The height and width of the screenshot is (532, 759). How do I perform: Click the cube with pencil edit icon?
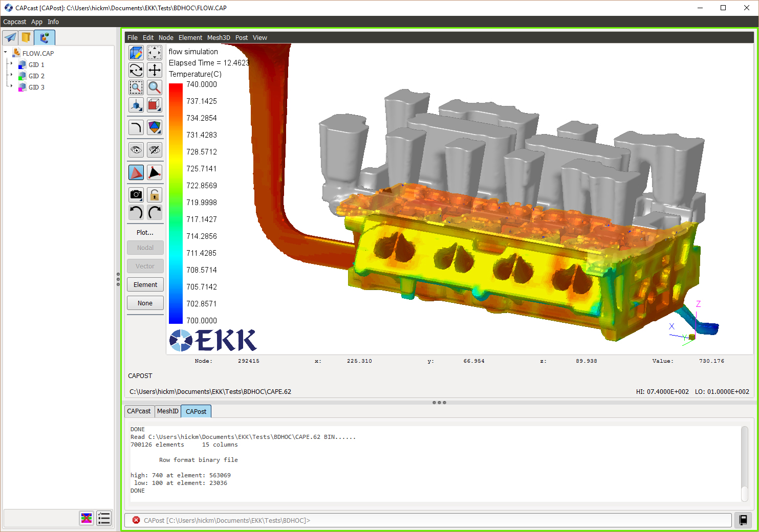136,53
